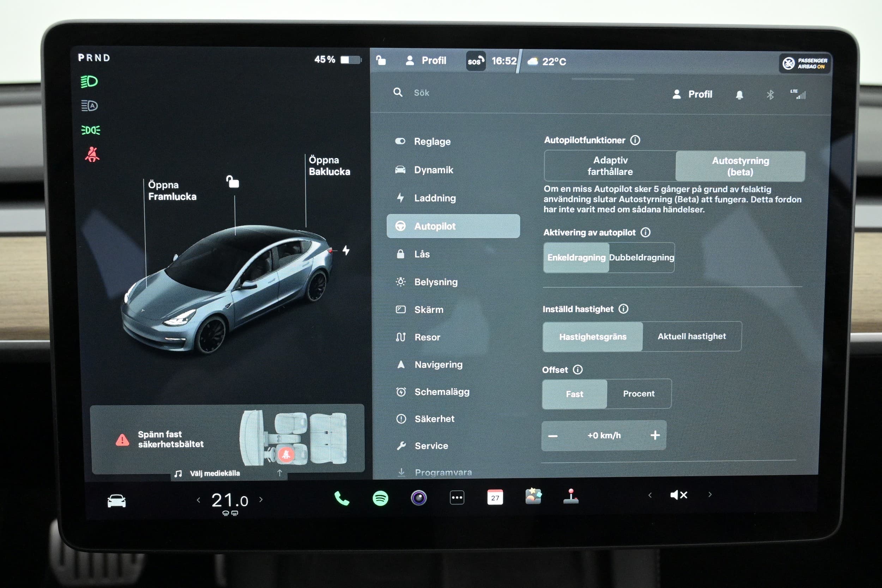Open the dashcam camera app

tap(418, 498)
